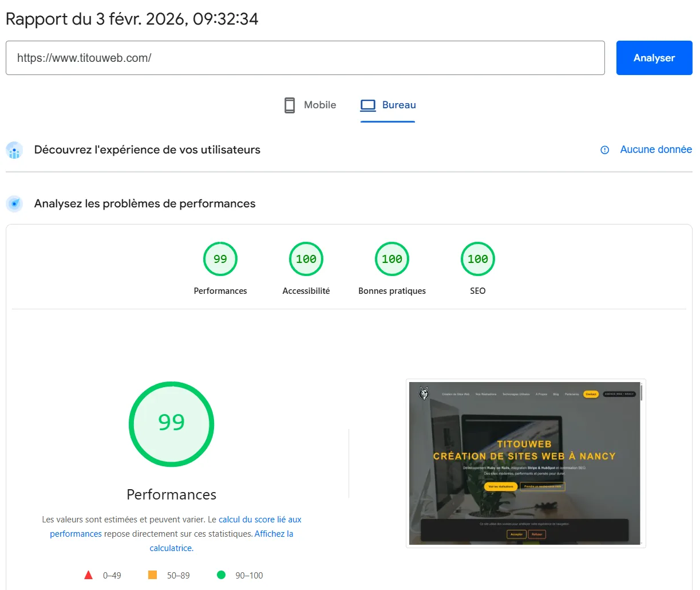Open the calcul du score lié aux performances link
This screenshot has width=700, height=590.
pyautogui.click(x=260, y=519)
